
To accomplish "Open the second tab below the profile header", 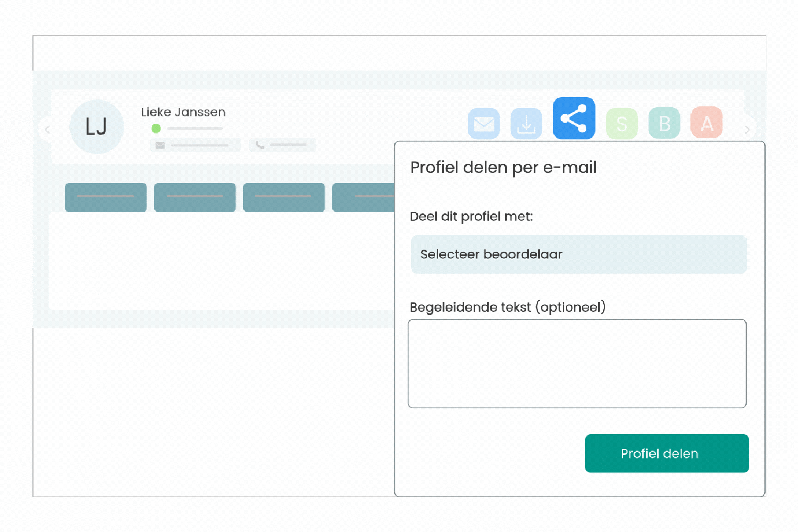I will click(x=195, y=197).
